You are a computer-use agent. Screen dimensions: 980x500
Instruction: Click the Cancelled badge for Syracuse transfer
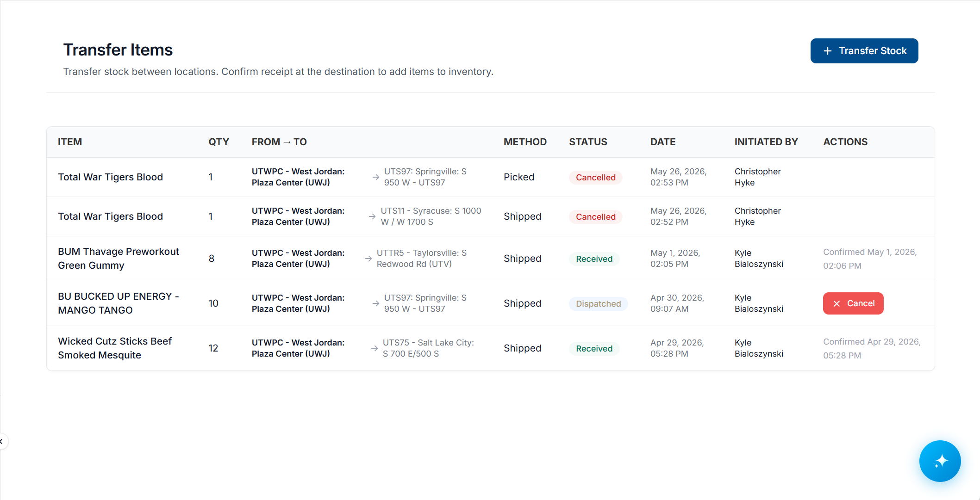(x=595, y=217)
